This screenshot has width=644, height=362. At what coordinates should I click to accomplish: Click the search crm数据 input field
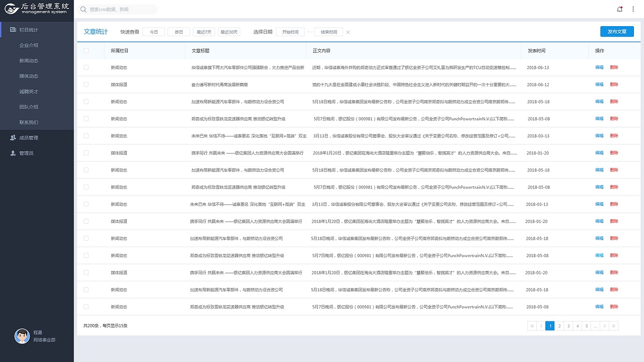coord(118,10)
